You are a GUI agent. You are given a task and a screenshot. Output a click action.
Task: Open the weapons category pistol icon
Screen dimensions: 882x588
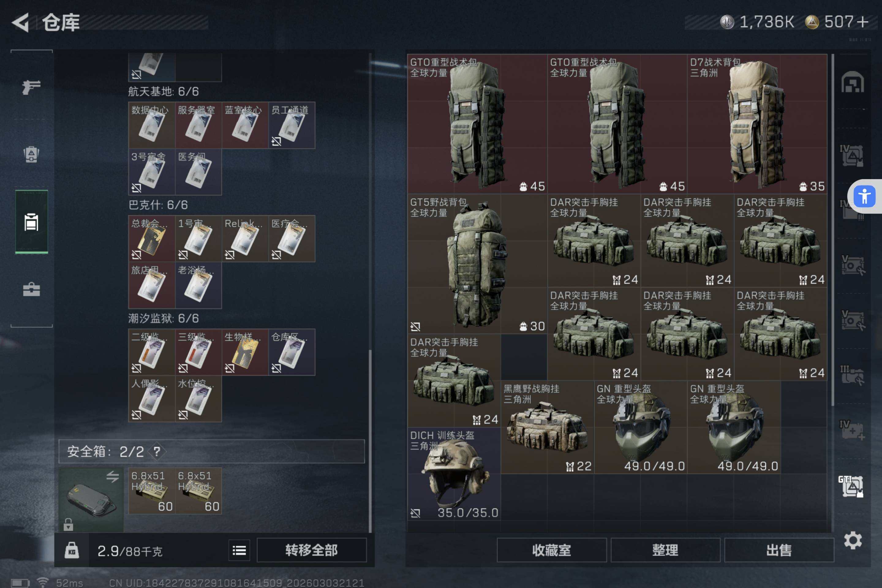tap(31, 87)
